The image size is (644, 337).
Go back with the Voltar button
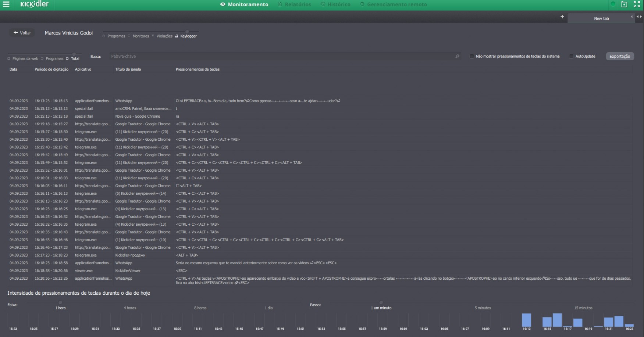[22, 33]
